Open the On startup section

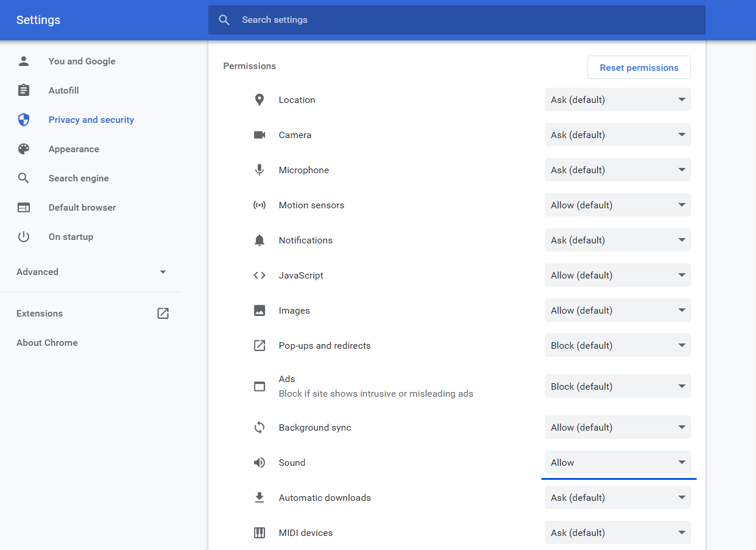[x=71, y=236]
